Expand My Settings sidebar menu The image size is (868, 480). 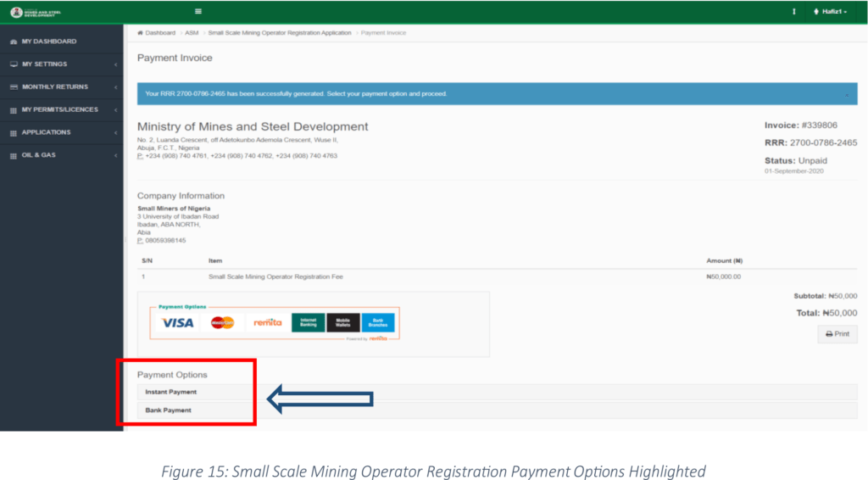[x=45, y=64]
